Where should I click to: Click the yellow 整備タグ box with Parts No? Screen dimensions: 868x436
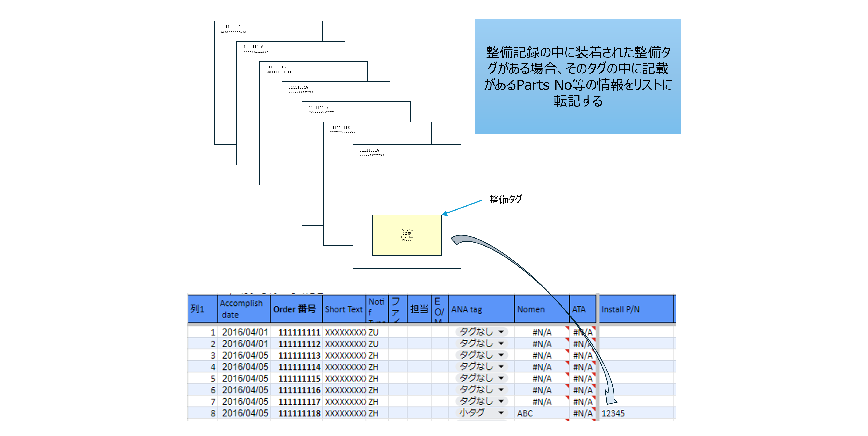tap(406, 235)
